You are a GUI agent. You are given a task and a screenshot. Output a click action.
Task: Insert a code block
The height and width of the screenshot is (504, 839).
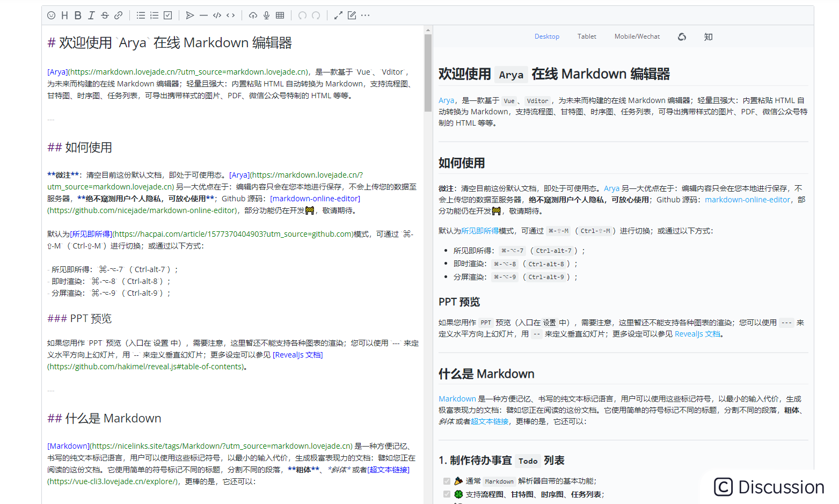217,16
